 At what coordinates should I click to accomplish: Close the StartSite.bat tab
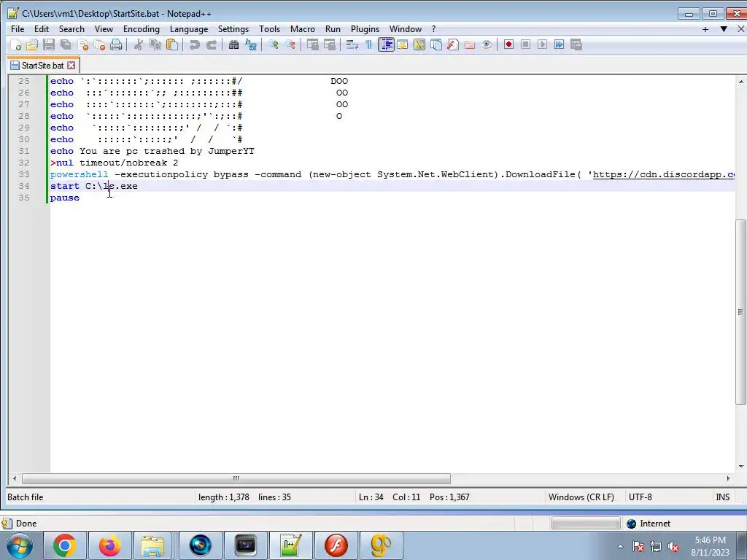71,65
